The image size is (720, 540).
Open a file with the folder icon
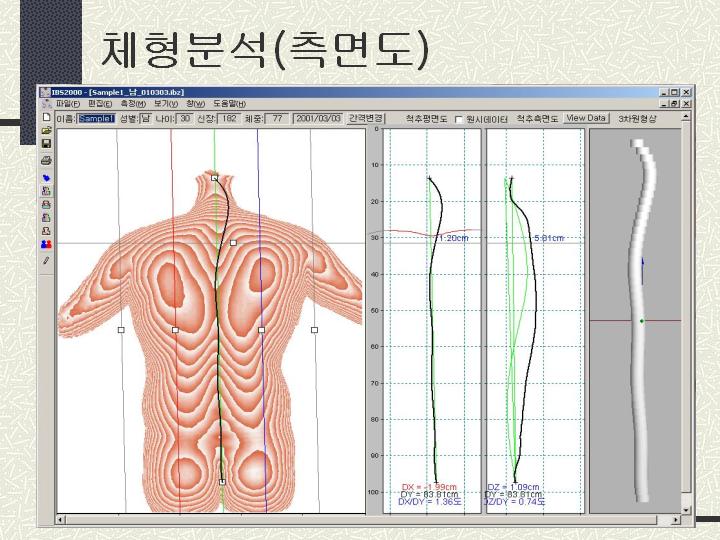(46, 131)
